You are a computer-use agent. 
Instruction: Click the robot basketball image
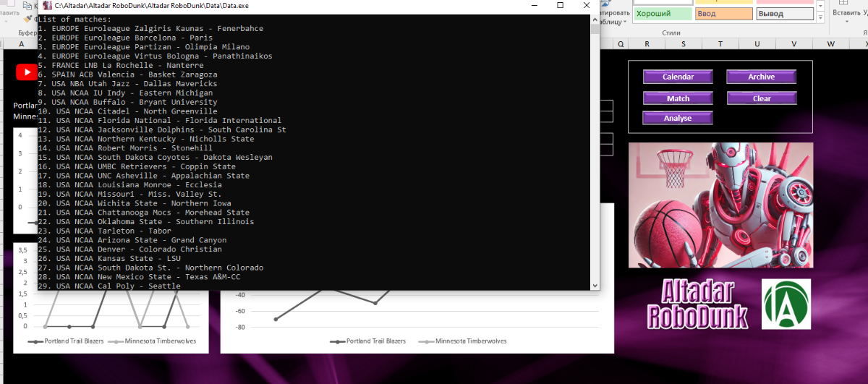click(x=720, y=205)
